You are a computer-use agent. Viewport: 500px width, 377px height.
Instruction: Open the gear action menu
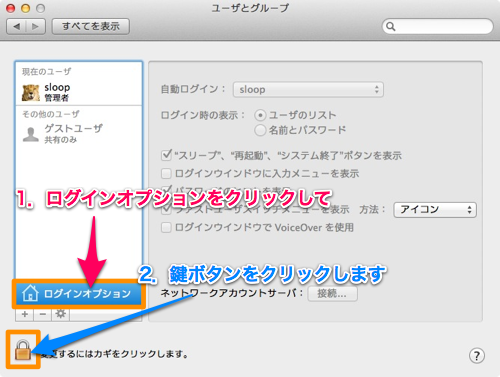[60, 314]
